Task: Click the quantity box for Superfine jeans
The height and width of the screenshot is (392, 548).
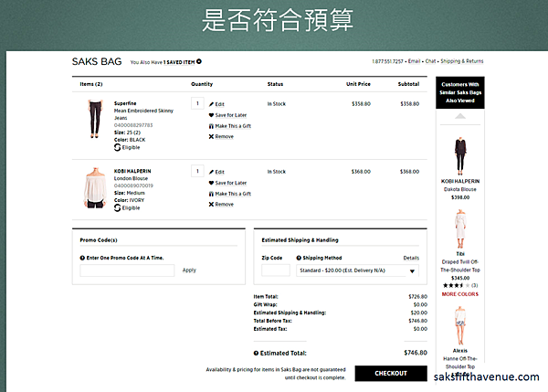Action: [197, 103]
